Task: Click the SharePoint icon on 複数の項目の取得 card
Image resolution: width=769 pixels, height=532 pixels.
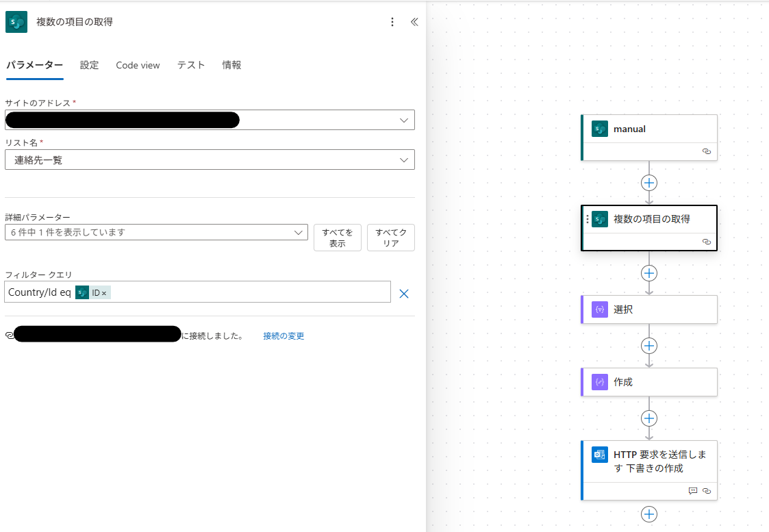Action: click(x=600, y=219)
